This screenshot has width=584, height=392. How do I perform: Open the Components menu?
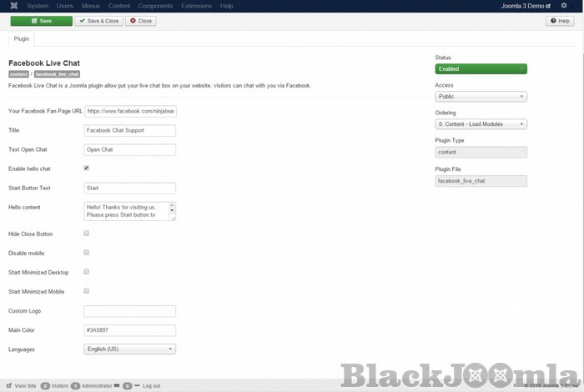(x=155, y=6)
